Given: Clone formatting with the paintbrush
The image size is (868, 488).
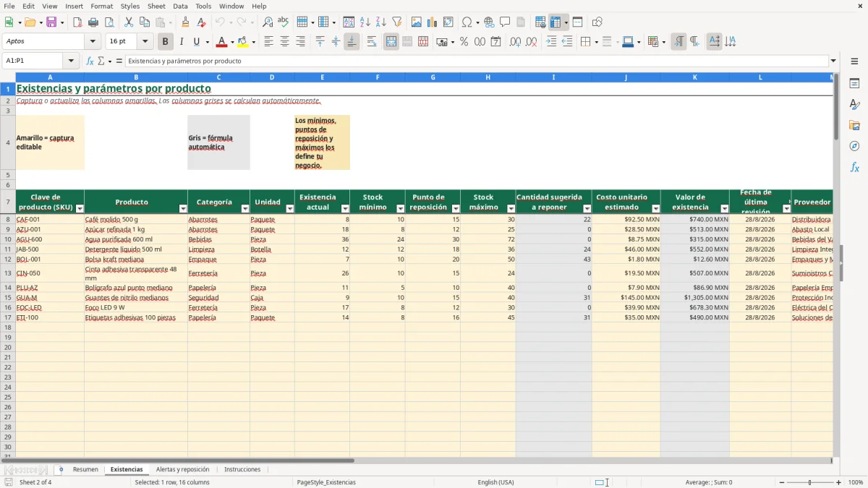Looking at the screenshot, I should (x=186, y=22).
